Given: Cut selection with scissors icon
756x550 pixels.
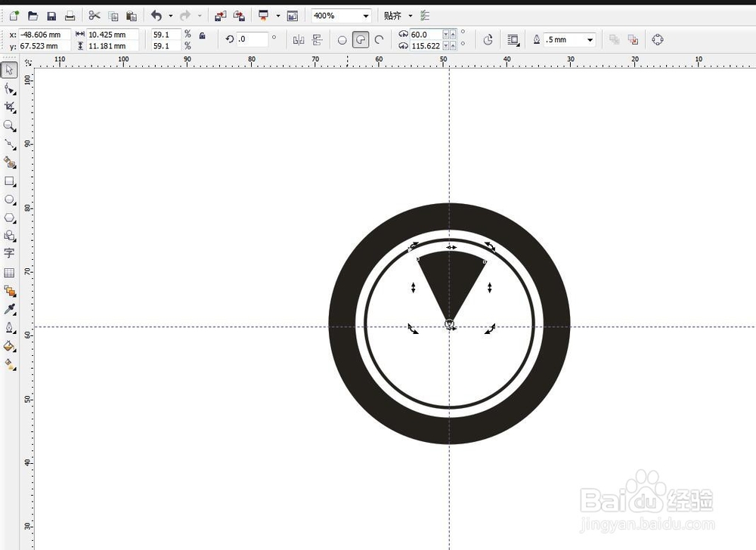Looking at the screenshot, I should coord(94,16).
